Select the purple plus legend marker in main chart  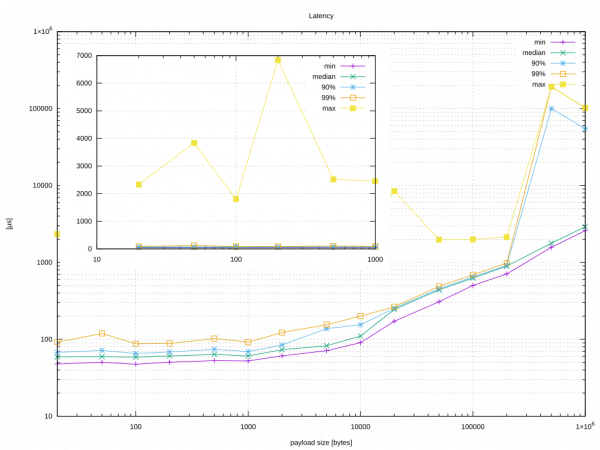tap(564, 42)
